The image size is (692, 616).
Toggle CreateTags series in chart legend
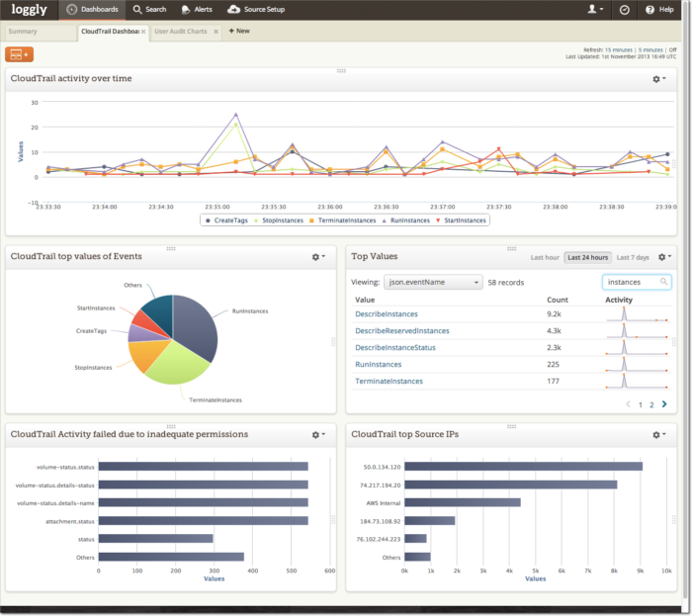[231, 220]
